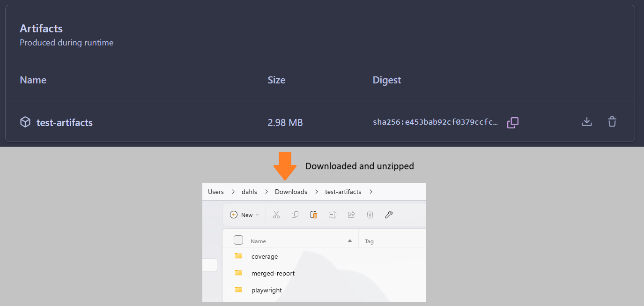Viewport: 644px width, 306px height.
Task: Delete the test-artifacts artifact
Action: pos(612,122)
